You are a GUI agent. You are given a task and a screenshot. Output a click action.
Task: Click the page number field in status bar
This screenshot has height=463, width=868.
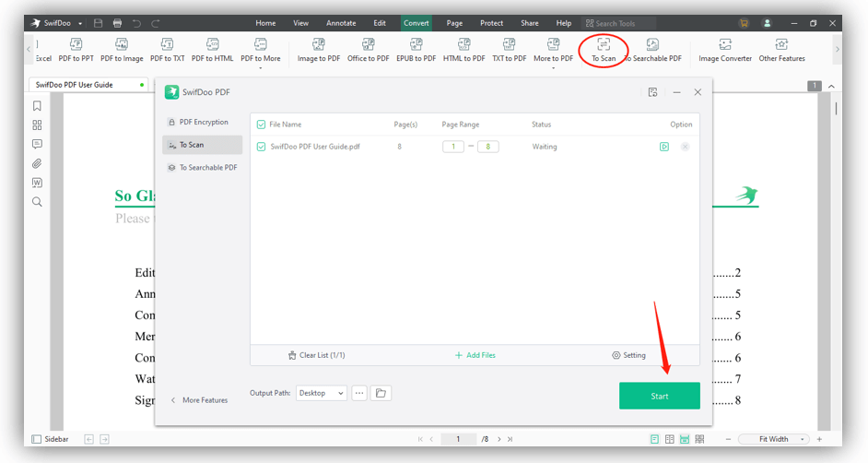[x=458, y=439]
